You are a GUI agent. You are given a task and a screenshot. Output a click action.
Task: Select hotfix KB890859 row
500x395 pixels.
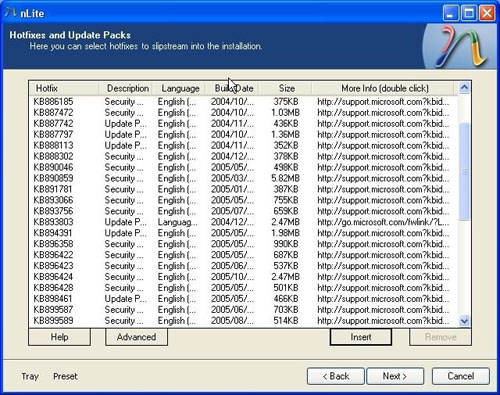243,178
